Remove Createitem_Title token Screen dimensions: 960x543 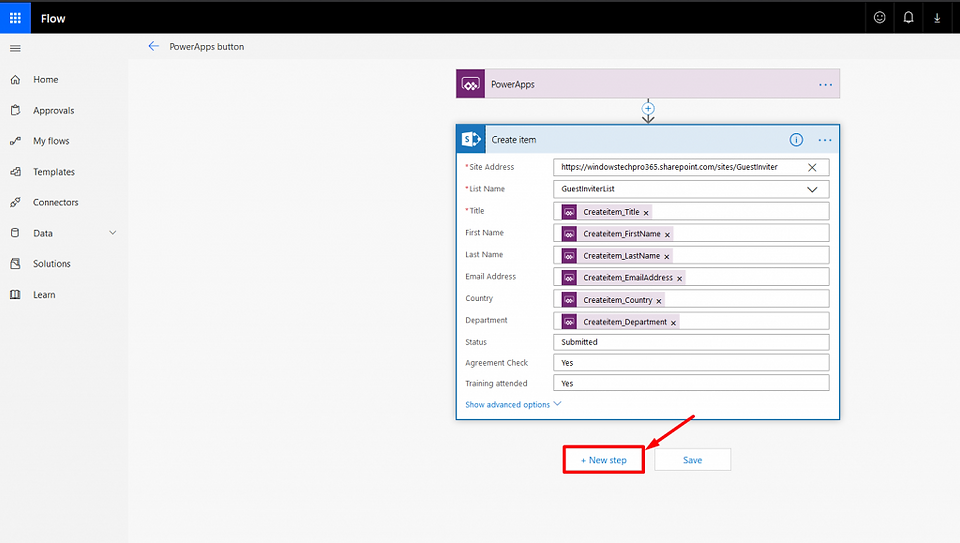(646, 212)
